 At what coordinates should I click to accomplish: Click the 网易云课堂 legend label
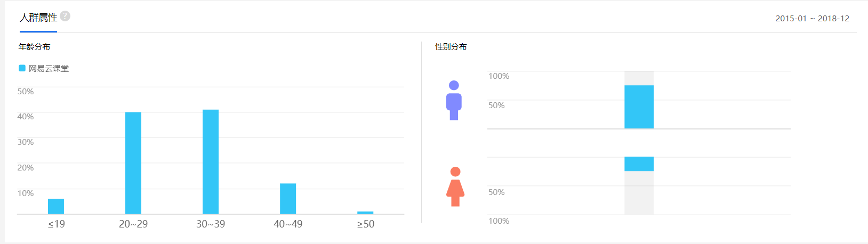tap(49, 69)
